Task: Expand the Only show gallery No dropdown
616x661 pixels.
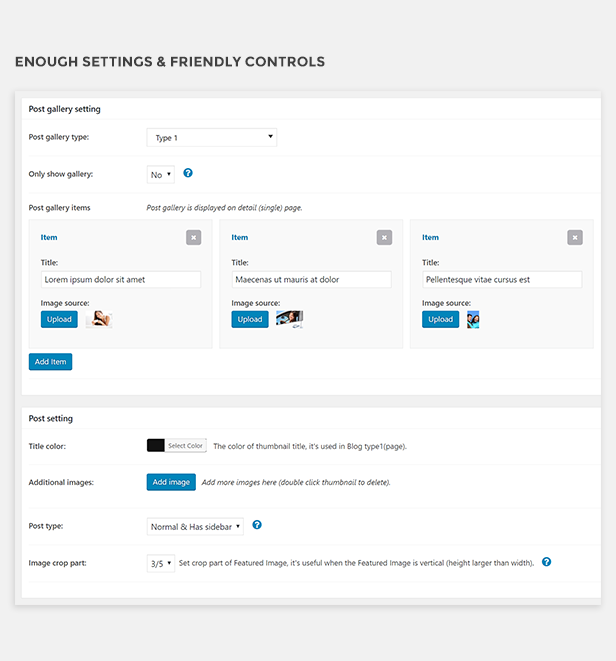Action: click(x=161, y=175)
